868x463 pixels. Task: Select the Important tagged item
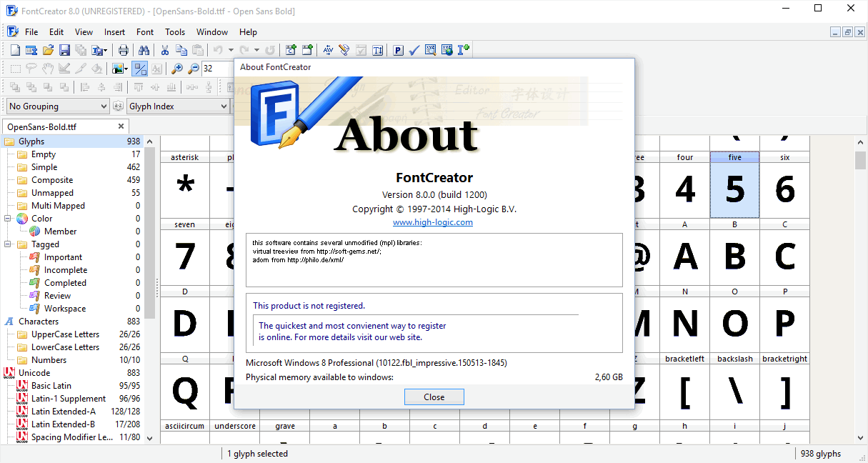point(63,257)
